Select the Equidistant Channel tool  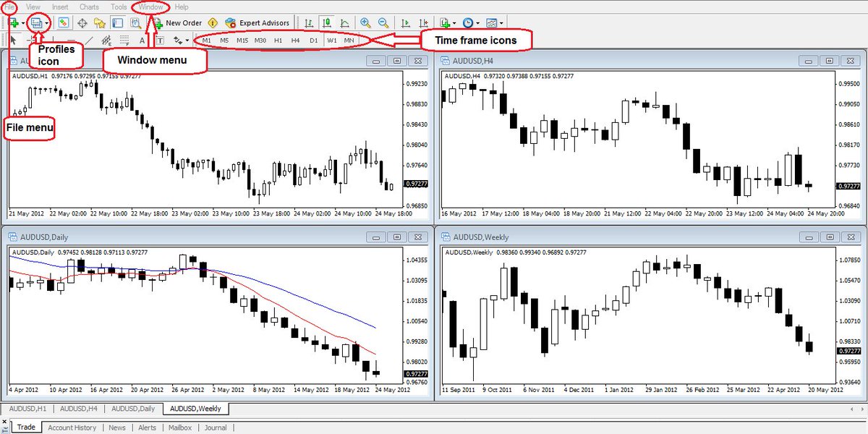106,40
